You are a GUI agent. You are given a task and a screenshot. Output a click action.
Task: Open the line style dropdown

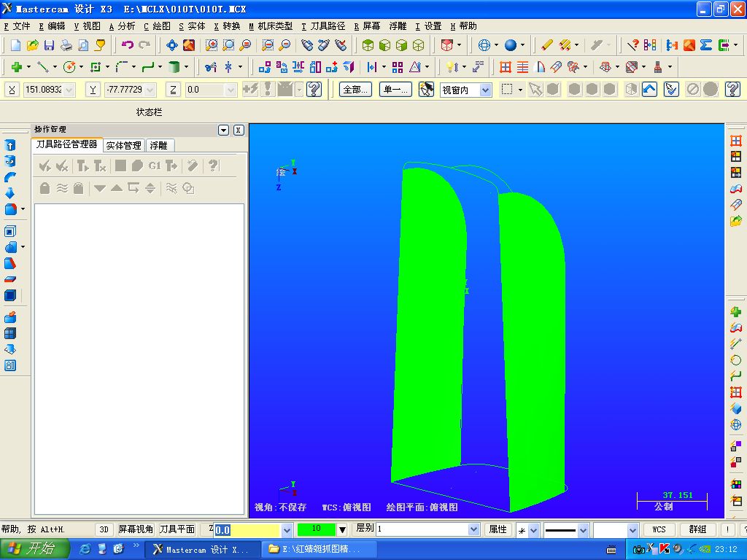click(x=583, y=529)
